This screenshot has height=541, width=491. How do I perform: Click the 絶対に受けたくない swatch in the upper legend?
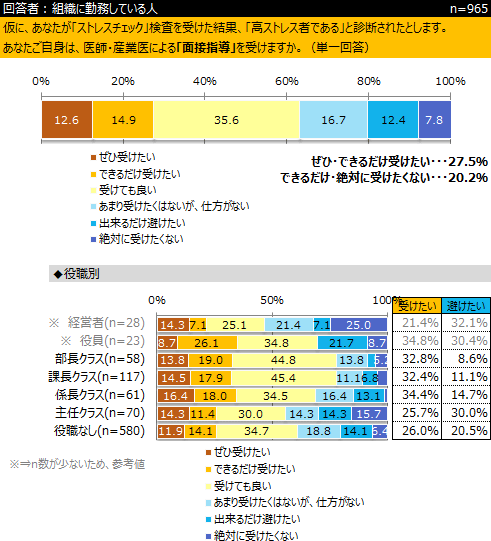pos(93,239)
